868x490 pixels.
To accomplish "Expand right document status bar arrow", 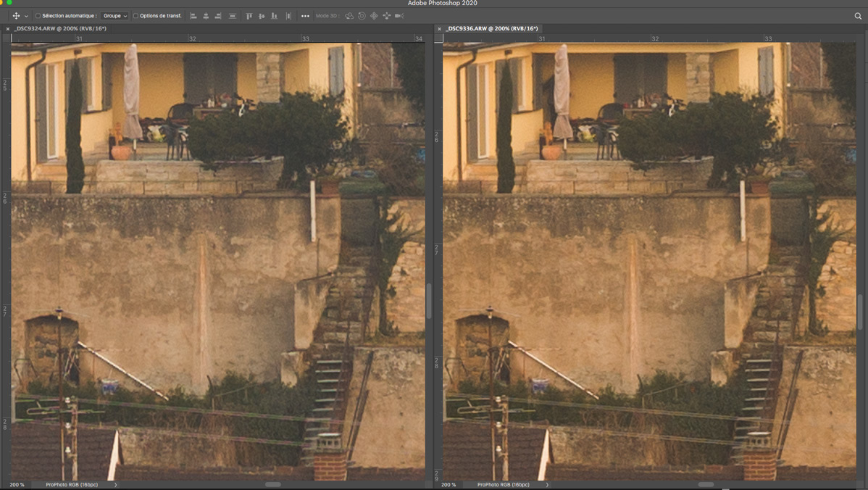I will [x=547, y=484].
